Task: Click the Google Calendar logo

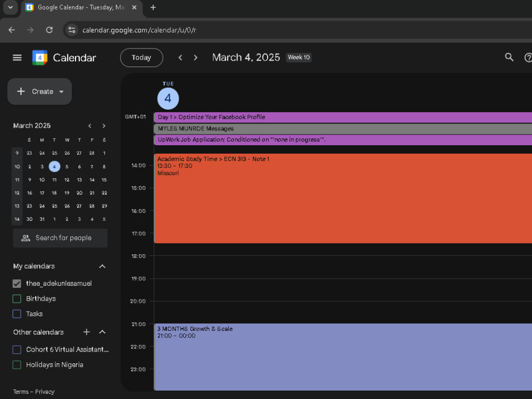Action: click(x=40, y=57)
